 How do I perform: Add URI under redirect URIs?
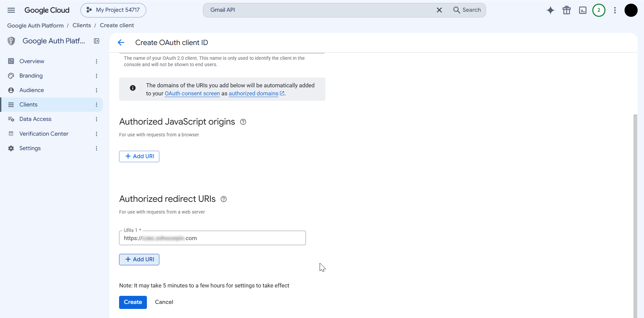click(139, 259)
